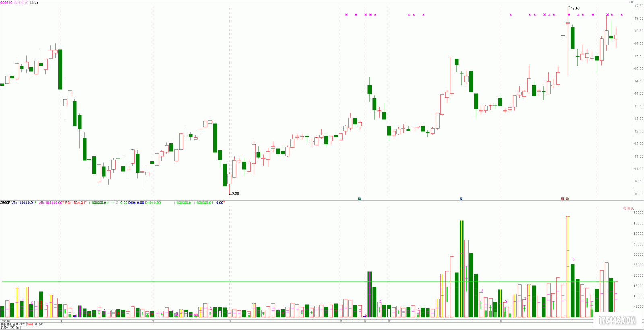Click the tallest yellow-striped volume bar near the 17.49 peak
644x330 pixels.
pyautogui.click(x=568, y=266)
